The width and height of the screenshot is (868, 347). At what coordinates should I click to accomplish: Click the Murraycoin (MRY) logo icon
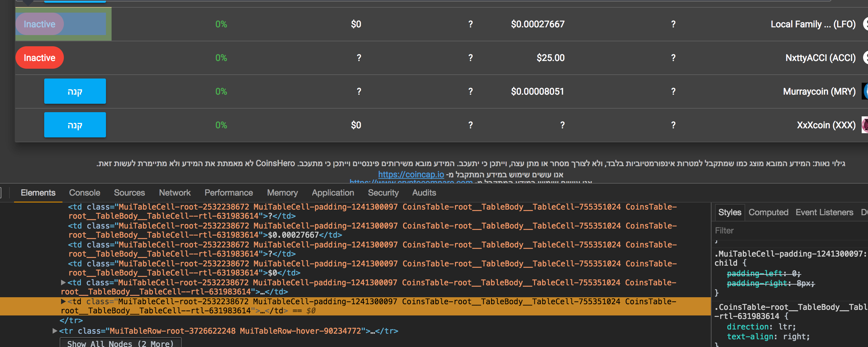[x=865, y=91]
